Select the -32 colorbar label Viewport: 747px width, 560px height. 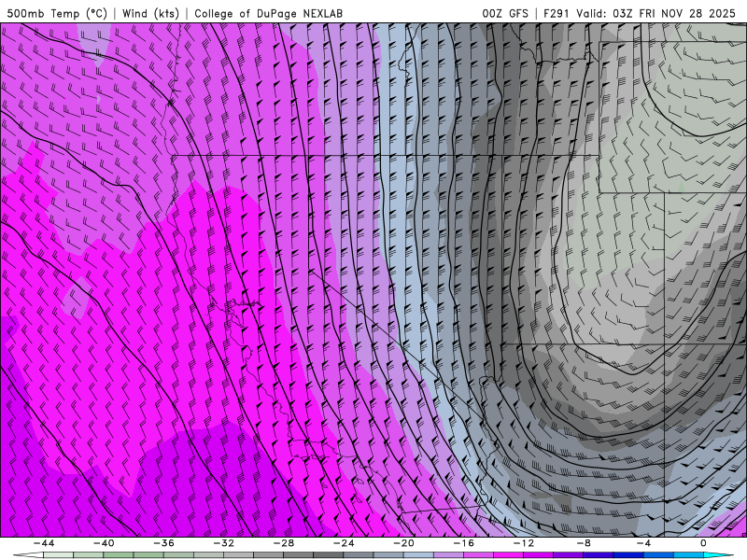(x=223, y=543)
